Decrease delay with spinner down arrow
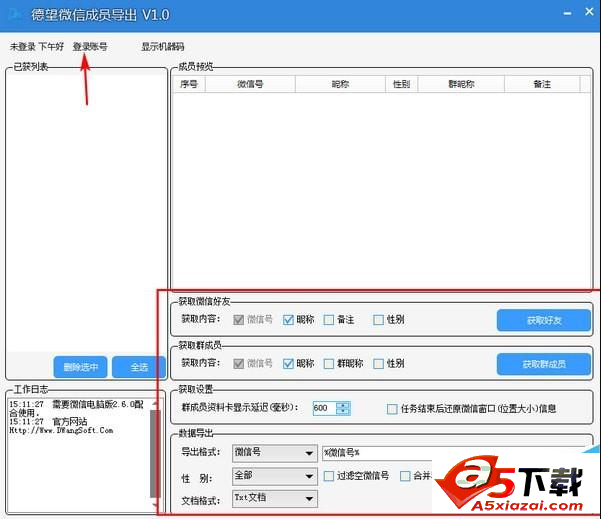 [343, 412]
